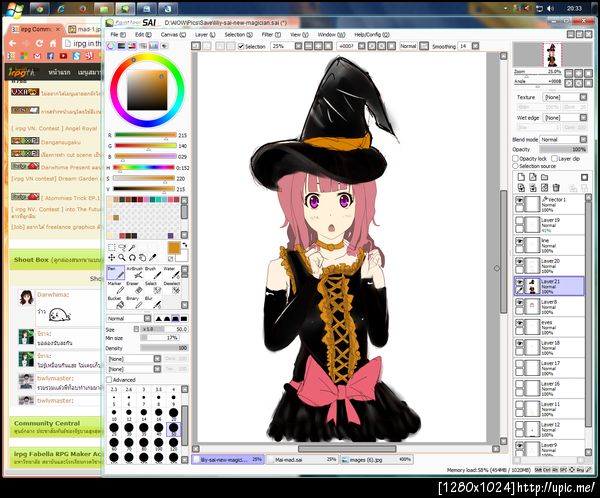This screenshot has width=600, height=498.
Task: Open the layer Blend mode dropdown
Action: click(x=563, y=139)
